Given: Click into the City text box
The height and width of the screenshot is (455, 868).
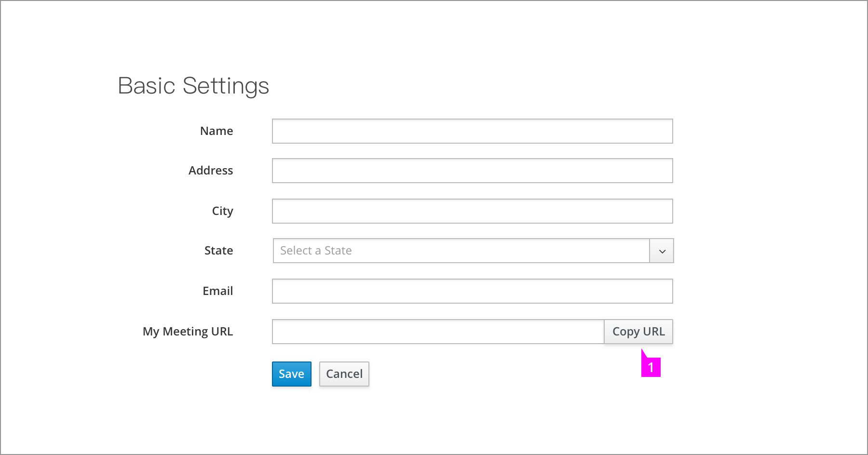Looking at the screenshot, I should coord(472,211).
